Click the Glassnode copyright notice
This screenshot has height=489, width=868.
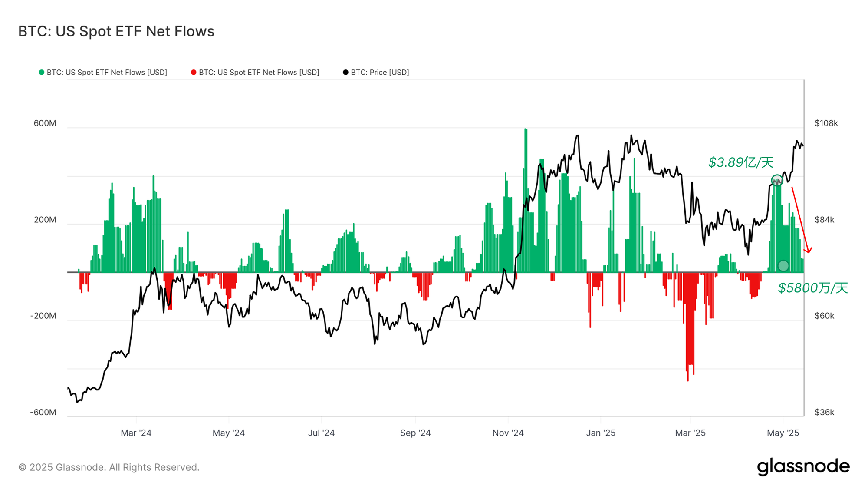[x=109, y=467]
